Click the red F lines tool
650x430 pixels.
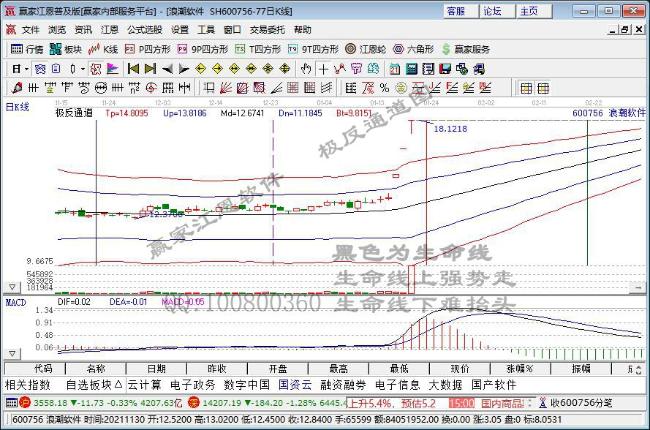point(451,88)
